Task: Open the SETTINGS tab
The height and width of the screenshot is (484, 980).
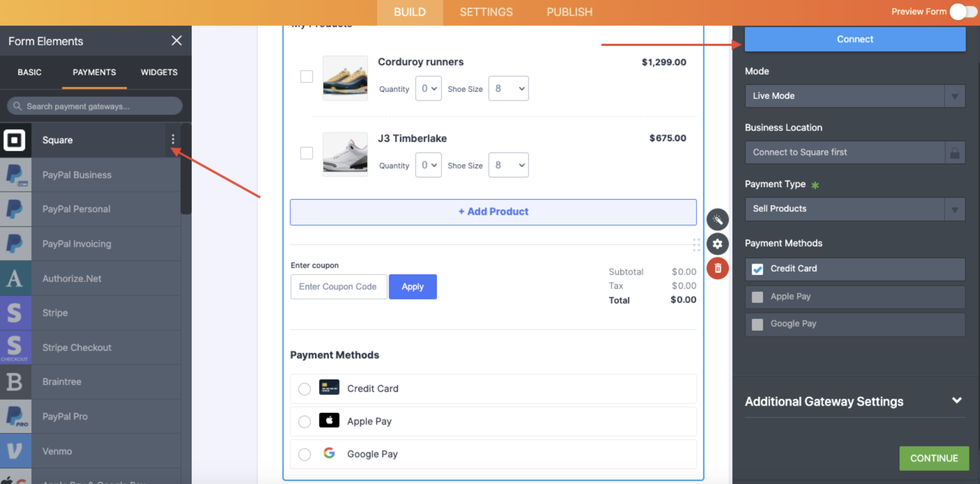Action: pos(486,12)
